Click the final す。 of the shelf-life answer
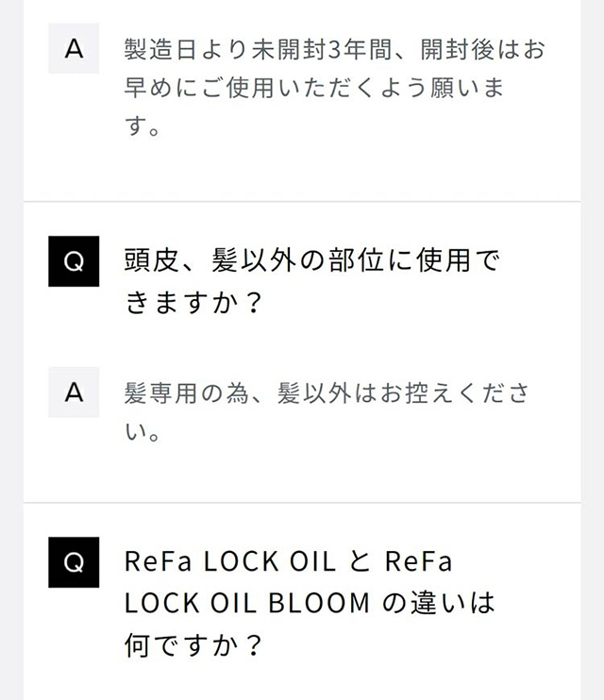604x700 pixels. pyautogui.click(x=141, y=127)
